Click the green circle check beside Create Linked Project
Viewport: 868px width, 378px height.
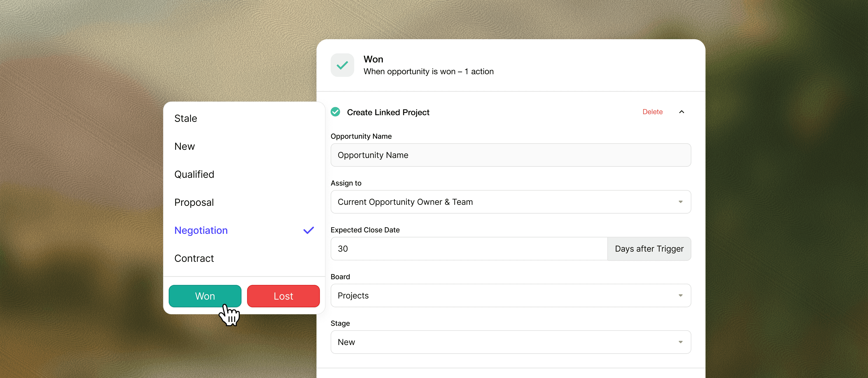tap(335, 112)
